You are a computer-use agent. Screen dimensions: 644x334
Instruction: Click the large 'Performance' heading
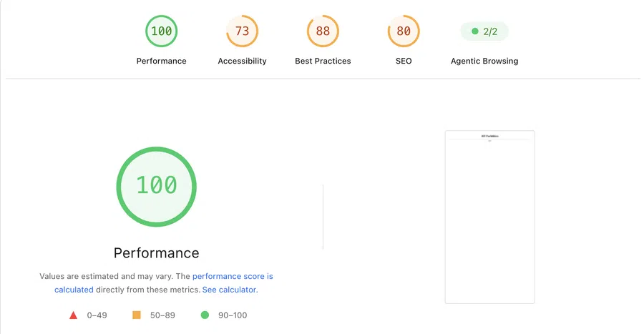(157, 252)
